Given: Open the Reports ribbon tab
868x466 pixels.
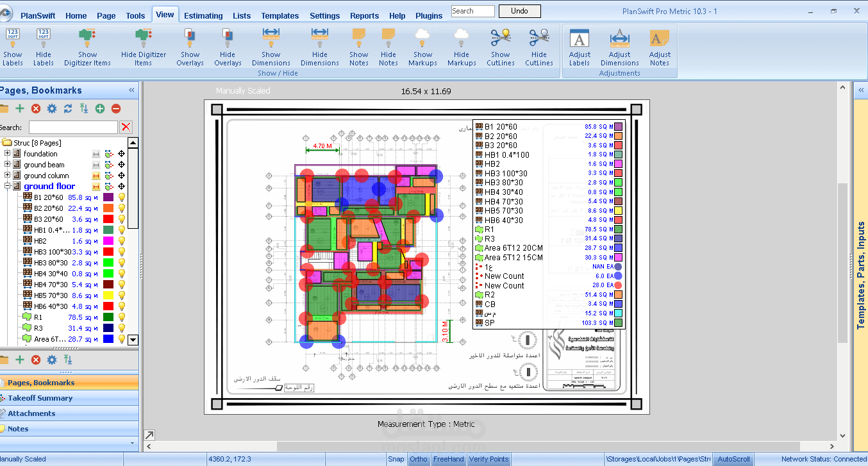Looking at the screenshot, I should [x=365, y=16].
